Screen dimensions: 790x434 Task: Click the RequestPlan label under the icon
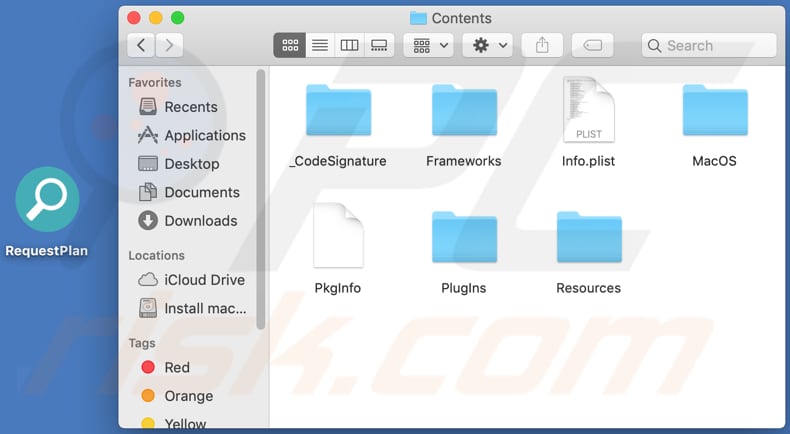coord(46,251)
